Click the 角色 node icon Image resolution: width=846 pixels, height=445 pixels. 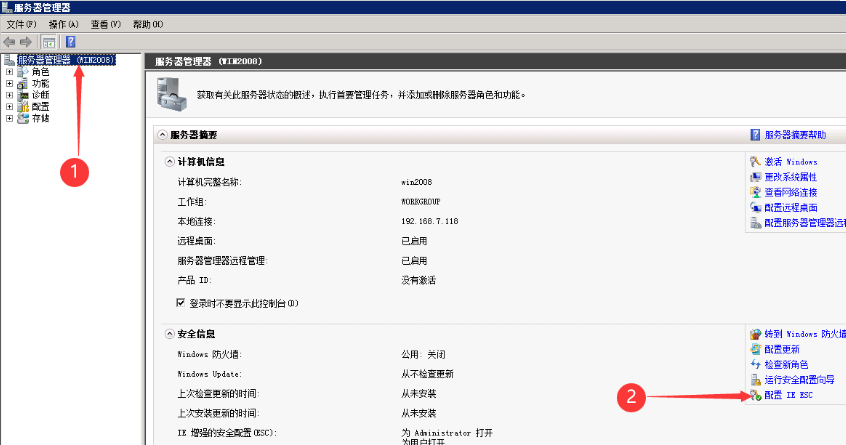[x=23, y=72]
